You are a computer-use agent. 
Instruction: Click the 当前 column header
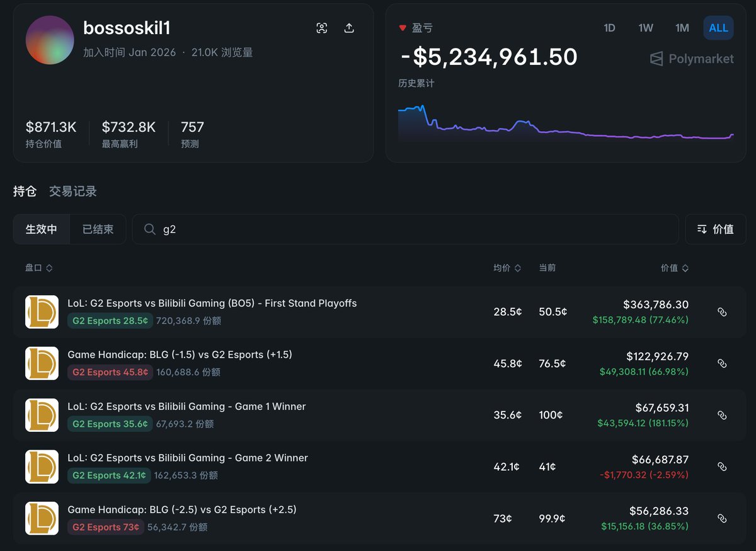(x=547, y=268)
